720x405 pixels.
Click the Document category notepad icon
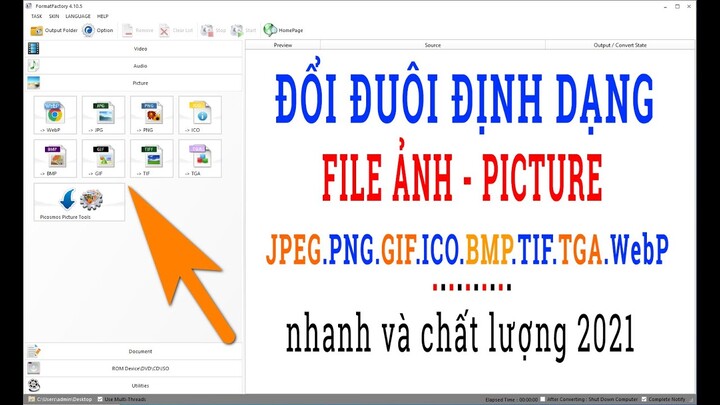(34, 351)
